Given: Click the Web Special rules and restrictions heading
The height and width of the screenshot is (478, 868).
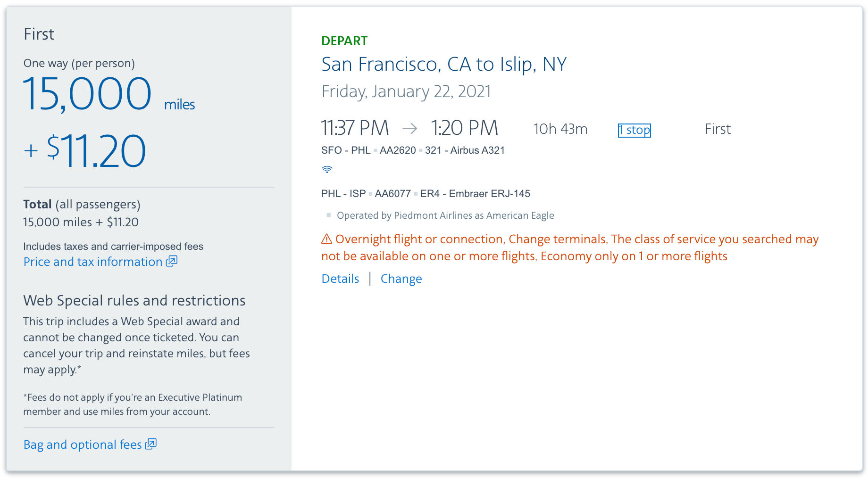Looking at the screenshot, I should [x=134, y=300].
